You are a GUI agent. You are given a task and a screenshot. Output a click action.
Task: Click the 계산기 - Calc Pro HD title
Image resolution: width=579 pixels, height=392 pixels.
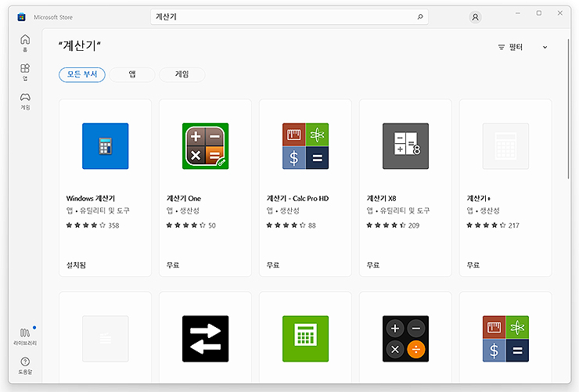click(297, 198)
